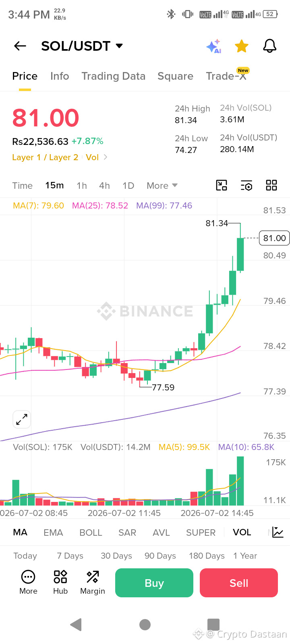Tap the Vol(SOL): 175K label
This screenshot has width=290, height=644.
pyautogui.click(x=43, y=447)
